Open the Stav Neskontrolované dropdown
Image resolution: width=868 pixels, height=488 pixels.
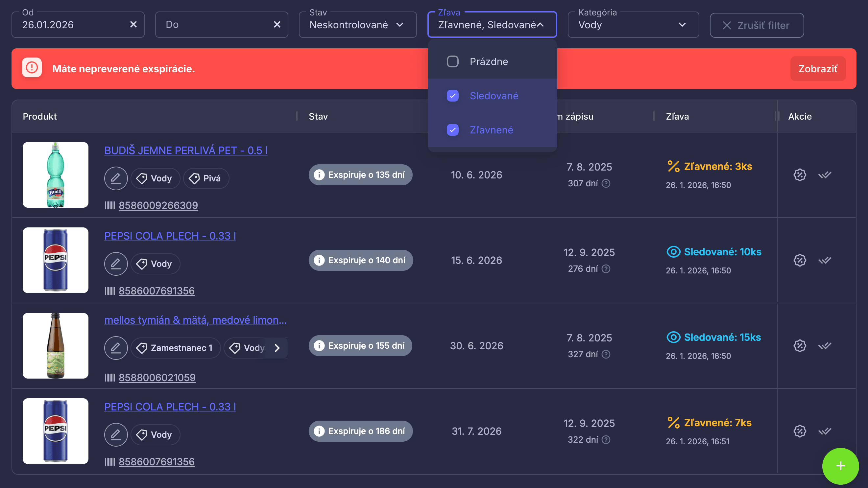(357, 25)
